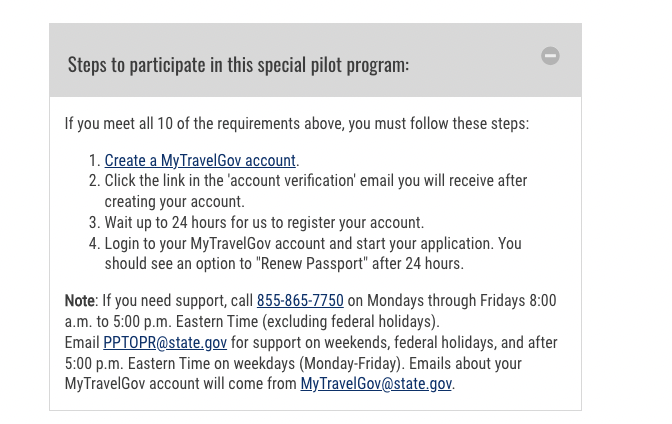Click the bold 'Note' label

(x=80, y=301)
